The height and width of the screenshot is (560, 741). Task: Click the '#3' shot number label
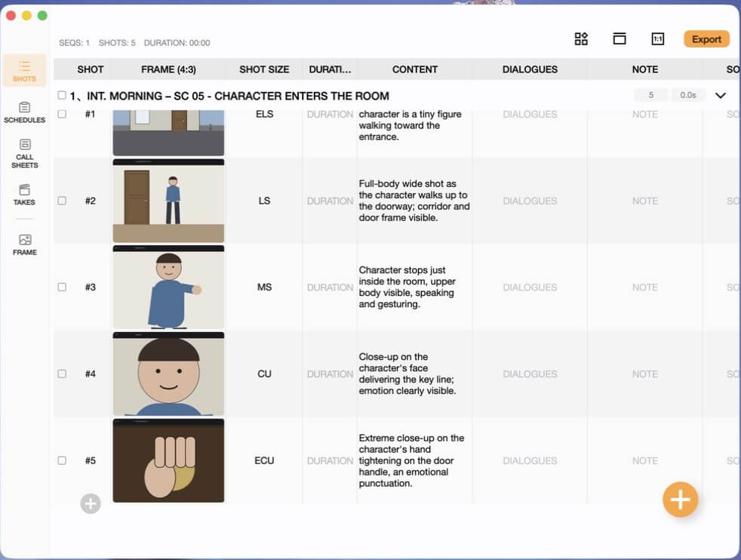[x=91, y=288]
